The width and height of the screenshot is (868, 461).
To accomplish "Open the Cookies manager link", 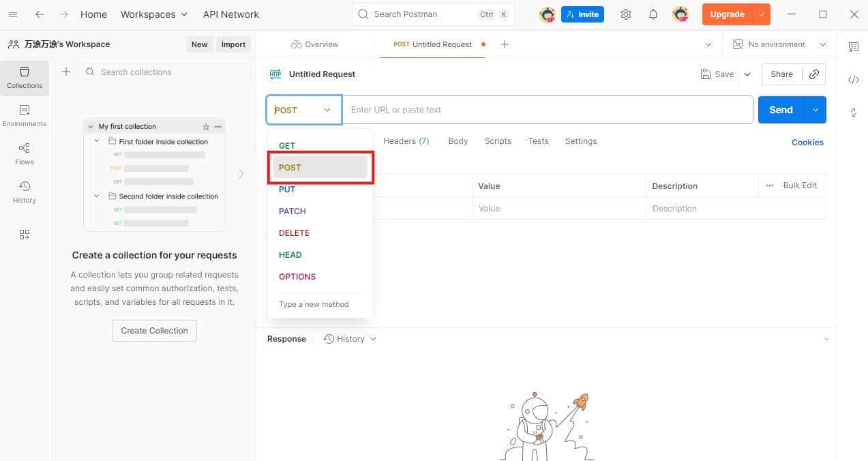I will click(807, 142).
